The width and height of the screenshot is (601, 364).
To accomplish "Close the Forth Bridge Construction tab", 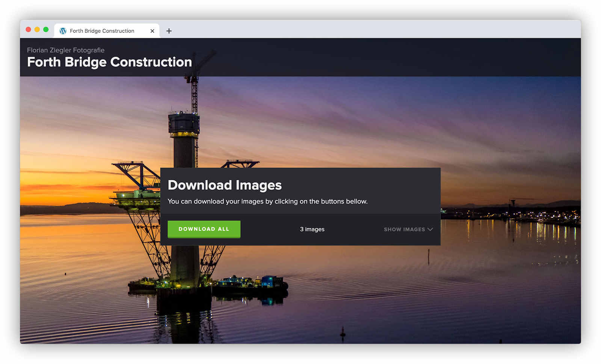I will pyautogui.click(x=152, y=31).
